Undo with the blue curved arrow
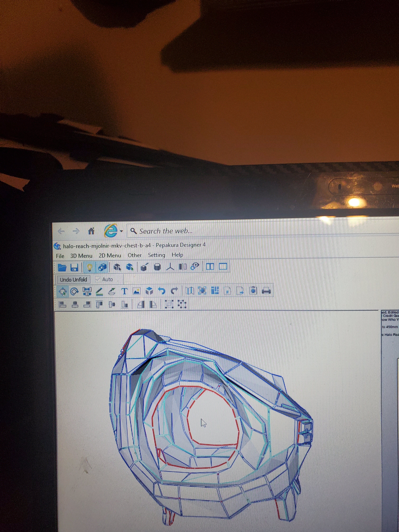This screenshot has width=399, height=532. click(162, 291)
